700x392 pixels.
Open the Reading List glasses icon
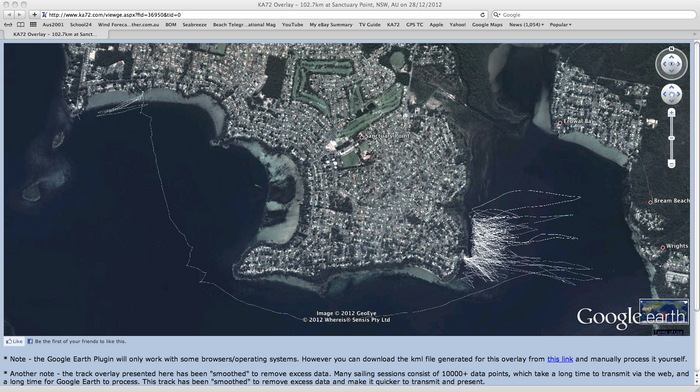pyautogui.click(x=8, y=25)
